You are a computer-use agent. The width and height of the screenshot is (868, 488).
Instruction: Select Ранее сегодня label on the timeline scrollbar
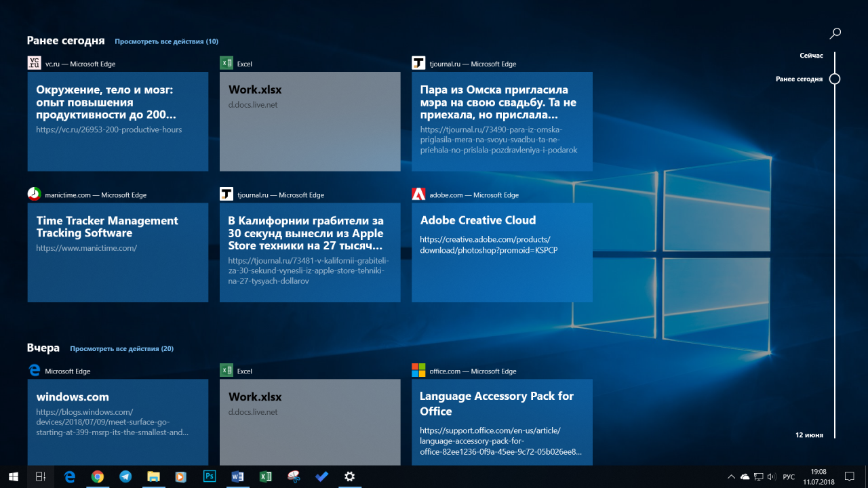(800, 79)
